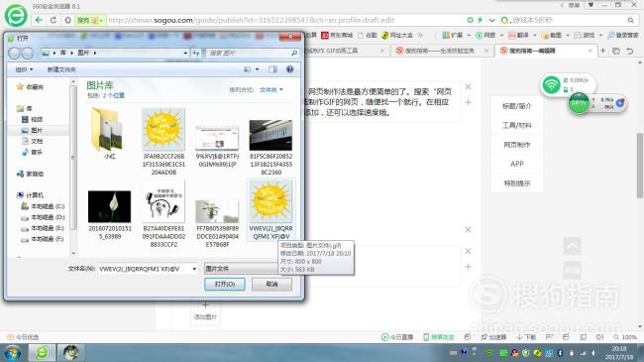Open the 截图 screenshot toolbar item

[x=552, y=36]
